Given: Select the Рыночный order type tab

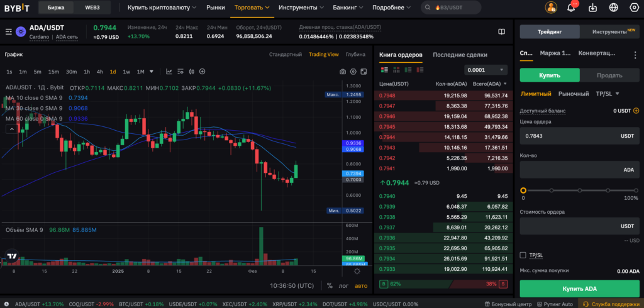Looking at the screenshot, I should tap(574, 94).
